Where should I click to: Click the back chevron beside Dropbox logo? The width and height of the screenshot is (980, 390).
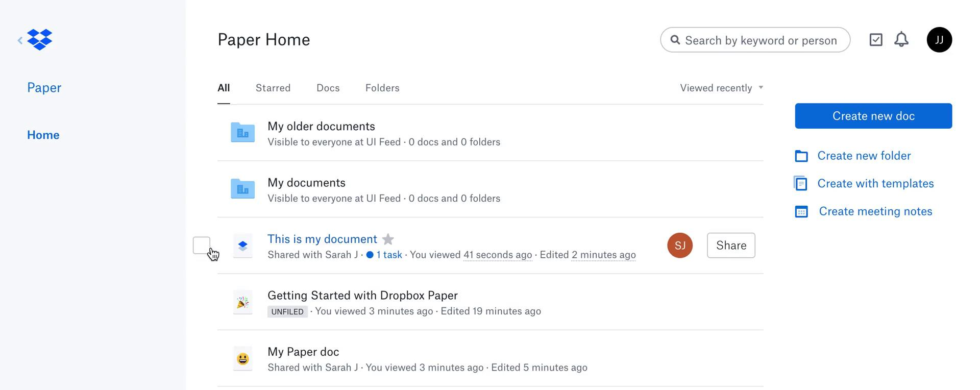click(x=20, y=40)
